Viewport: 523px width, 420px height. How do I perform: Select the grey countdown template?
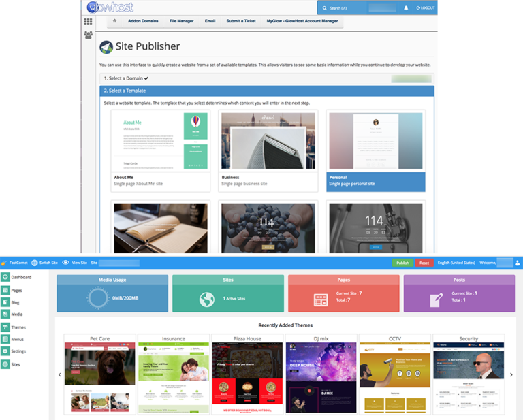[x=376, y=228]
